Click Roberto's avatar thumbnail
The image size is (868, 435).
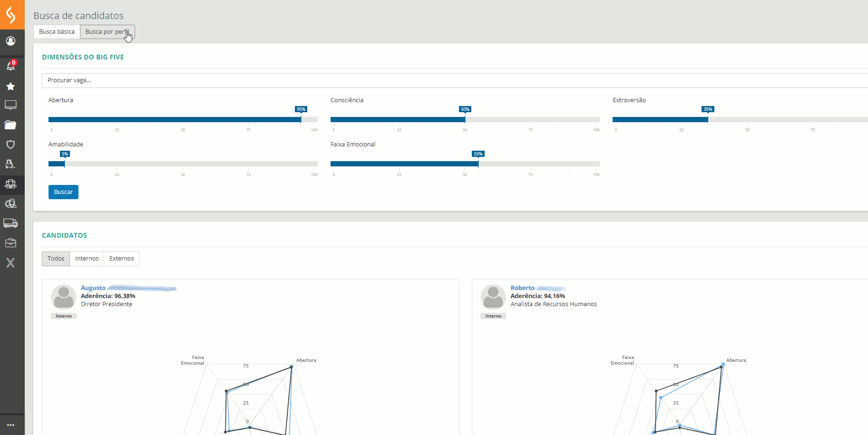point(493,297)
